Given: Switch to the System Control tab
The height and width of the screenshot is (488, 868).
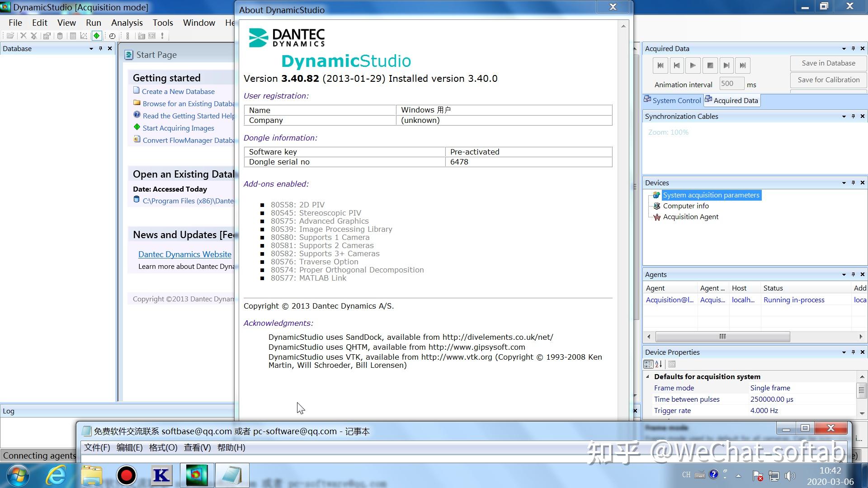Looking at the screenshot, I should coord(672,100).
